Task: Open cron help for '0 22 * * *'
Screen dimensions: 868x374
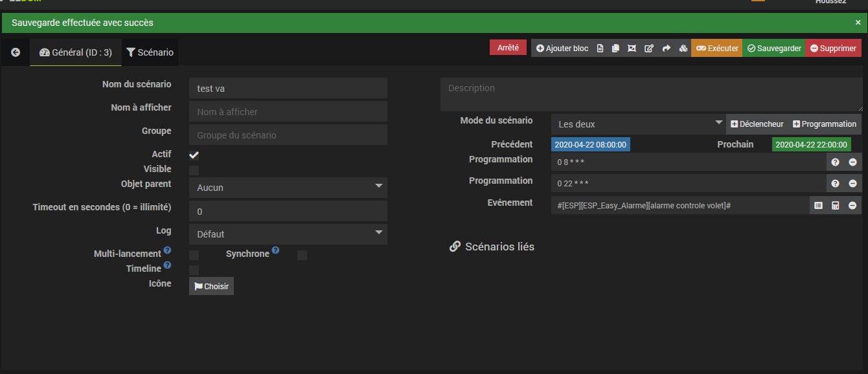Action: point(836,184)
